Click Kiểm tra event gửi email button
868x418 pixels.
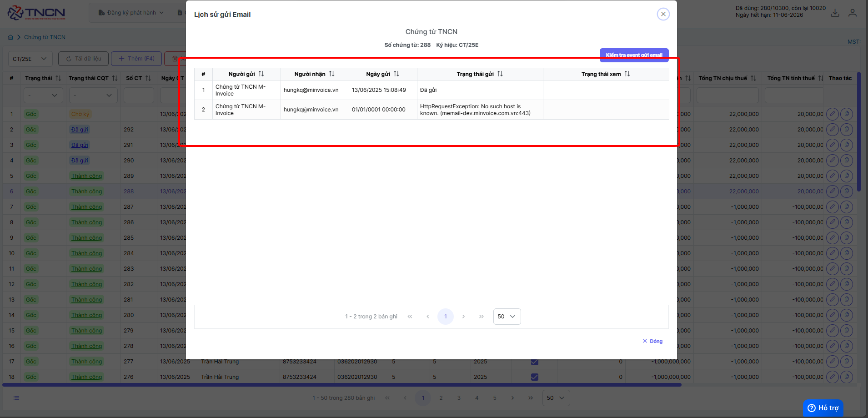634,55
